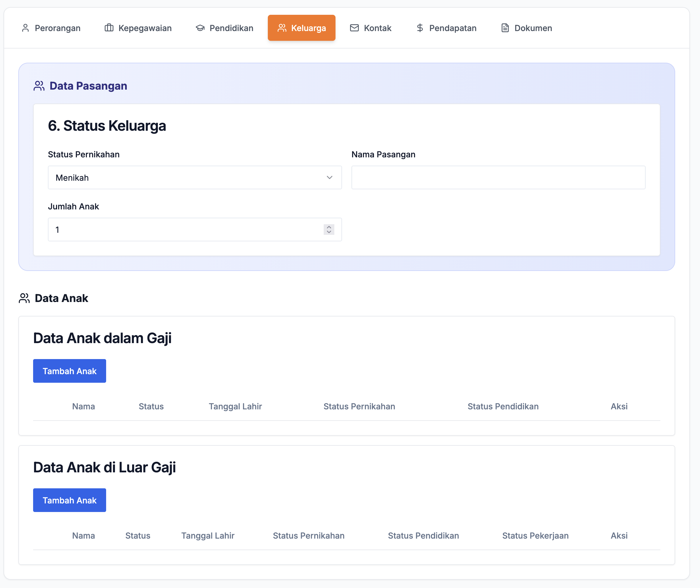
Task: Click the users icon beside Data Pasangan
Action: pyautogui.click(x=39, y=86)
